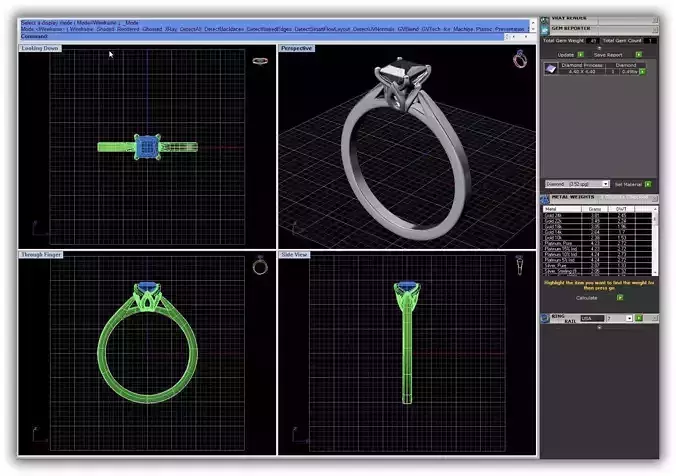Click the Metal column header
Screen dimensions: 676x476
click(562, 209)
